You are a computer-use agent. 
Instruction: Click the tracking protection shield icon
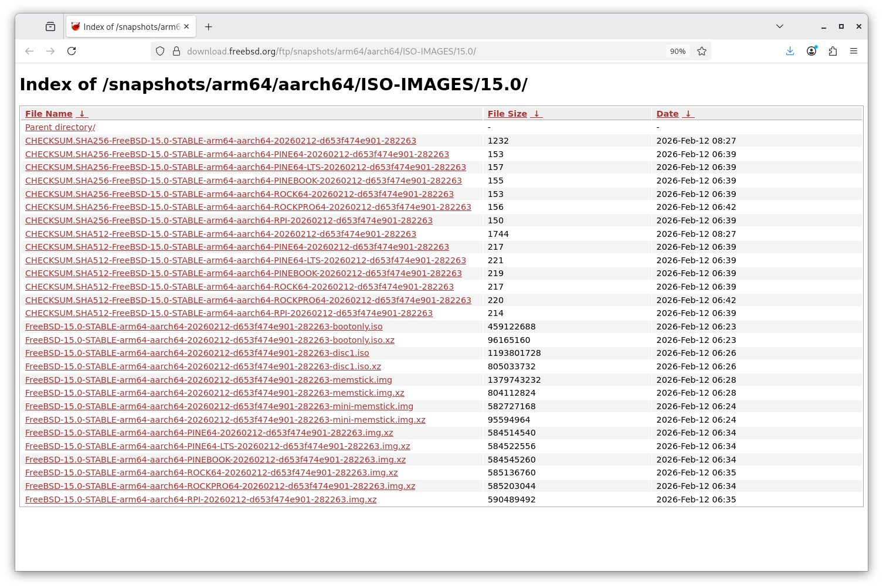coord(160,51)
